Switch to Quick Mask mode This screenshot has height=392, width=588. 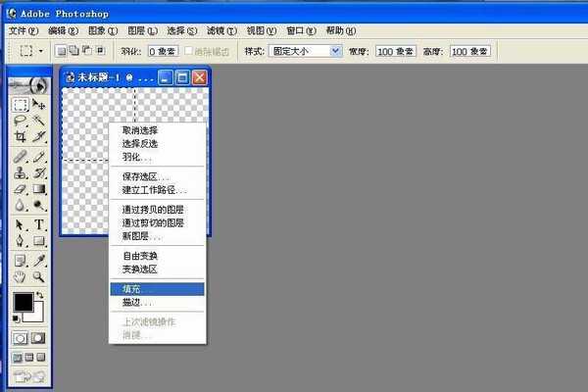[38, 338]
